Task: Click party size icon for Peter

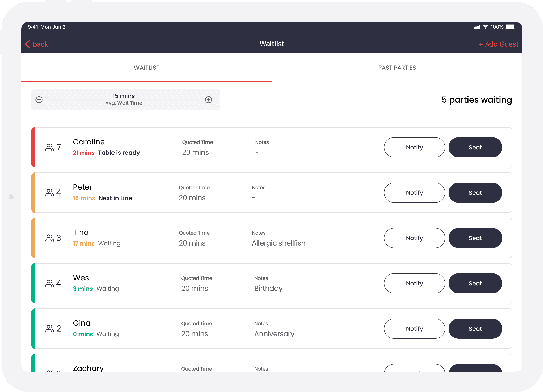Action: 50,193
